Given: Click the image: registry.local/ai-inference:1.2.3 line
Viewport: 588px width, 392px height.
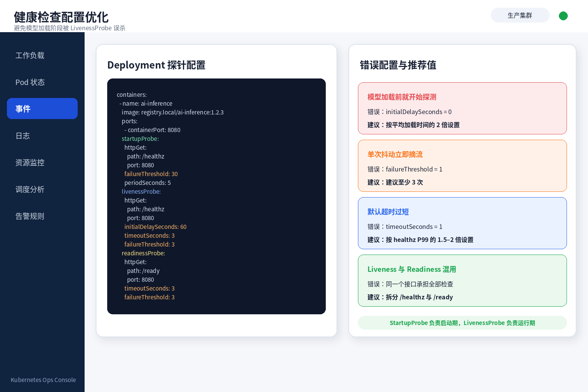Looking at the screenshot, I should pyautogui.click(x=173, y=112).
